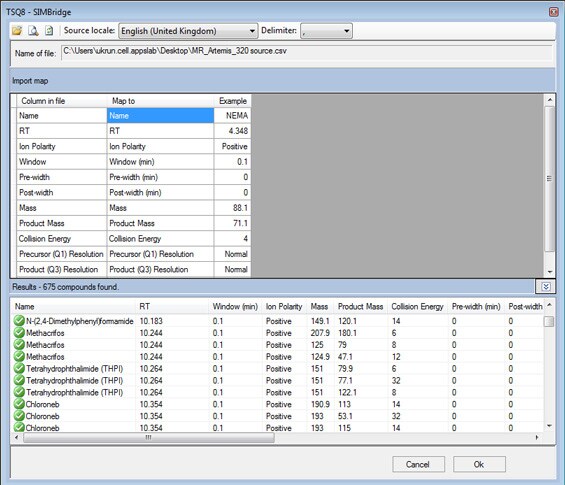Click the horizontal scrollbar thumb in results
The image size is (565, 485).
[x=149, y=437]
